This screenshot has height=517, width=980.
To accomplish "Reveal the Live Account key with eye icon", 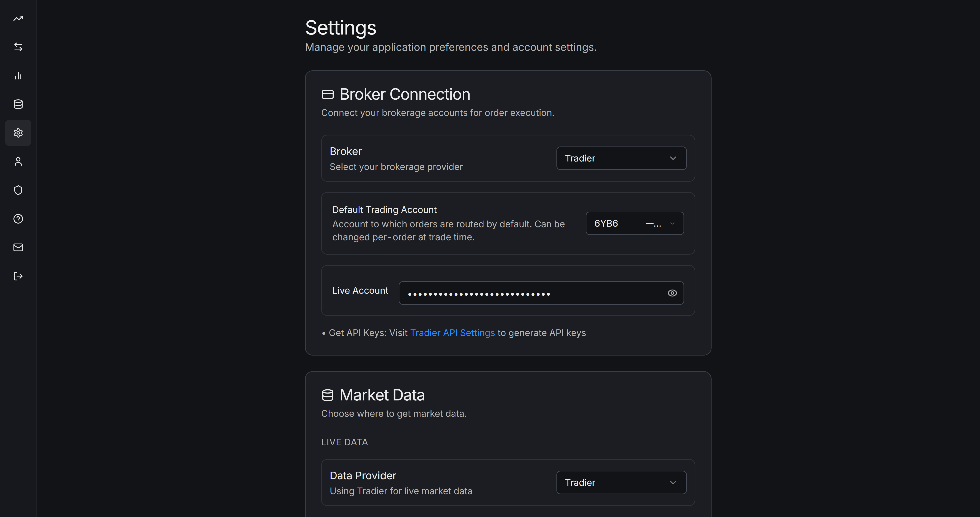I will click(x=672, y=293).
